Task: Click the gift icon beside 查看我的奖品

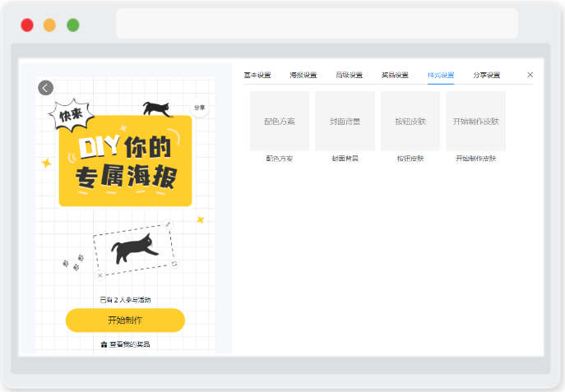Action: tap(104, 344)
